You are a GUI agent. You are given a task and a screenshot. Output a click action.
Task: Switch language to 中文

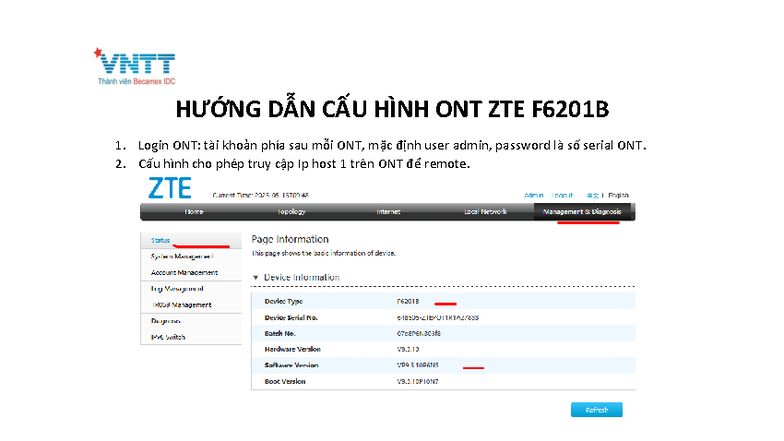tap(592, 195)
